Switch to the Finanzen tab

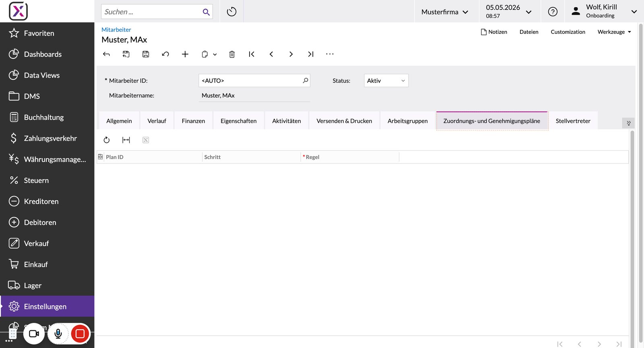point(193,121)
